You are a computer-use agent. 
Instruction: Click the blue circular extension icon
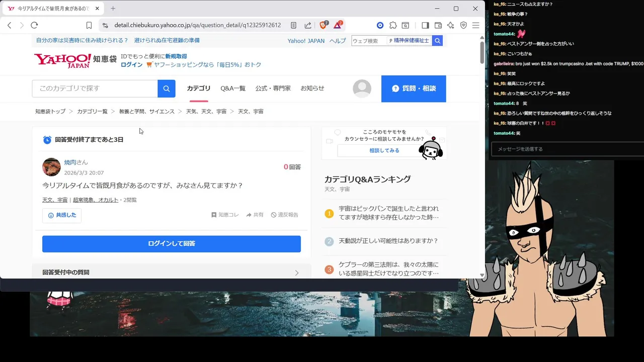[380, 25]
